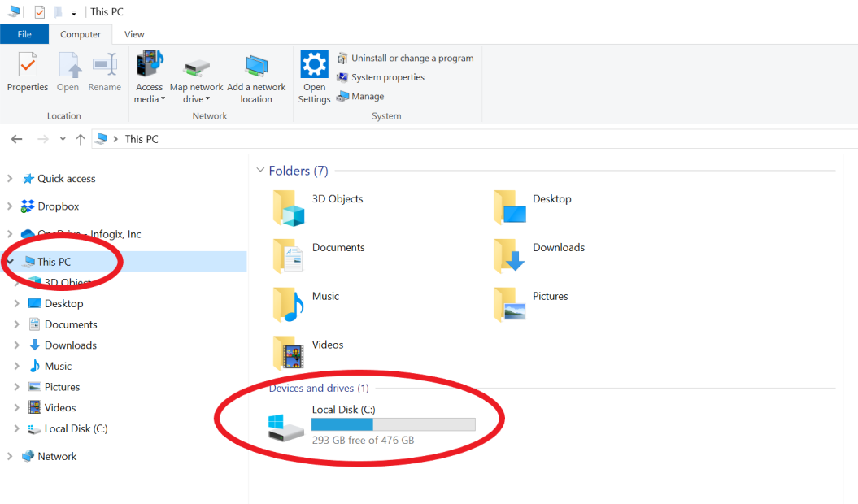Open System properties
The height and width of the screenshot is (504, 858).
click(x=386, y=77)
